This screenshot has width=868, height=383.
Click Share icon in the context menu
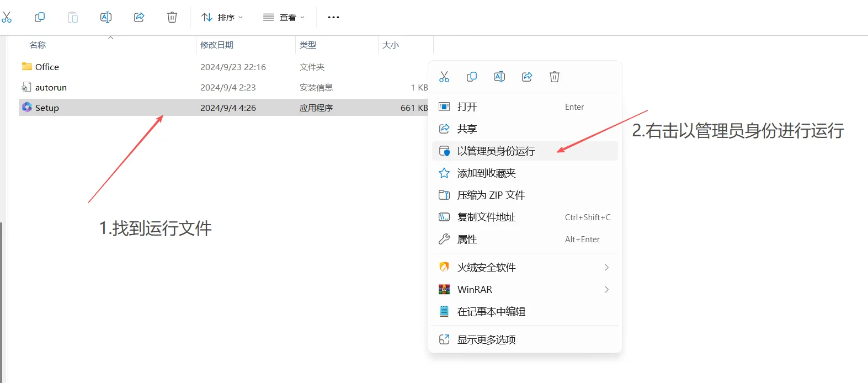pyautogui.click(x=527, y=77)
